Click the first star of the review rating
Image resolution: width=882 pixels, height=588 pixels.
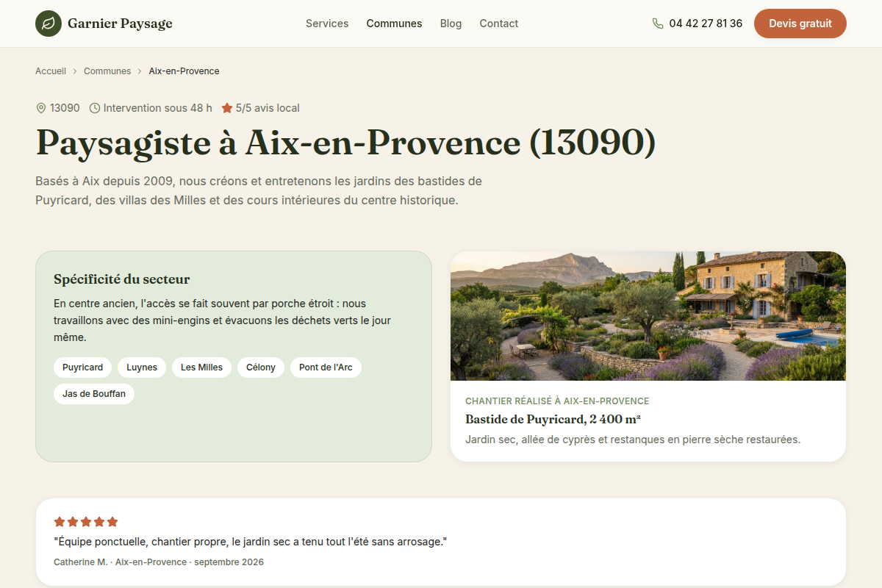60,522
